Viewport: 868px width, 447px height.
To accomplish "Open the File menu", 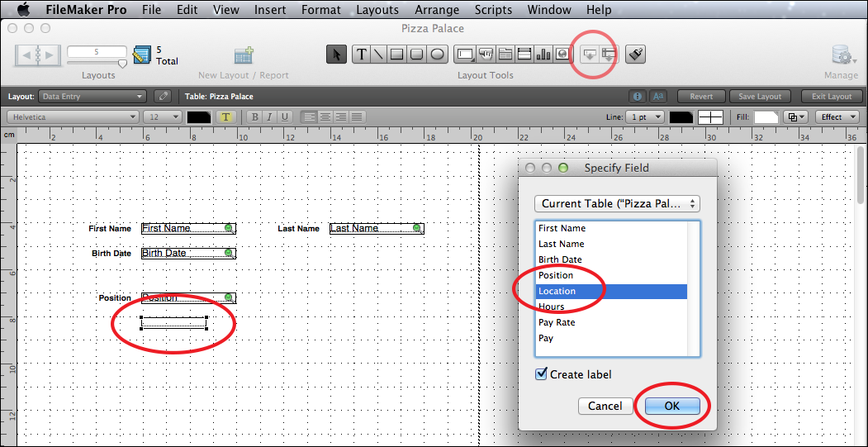I will 152,9.
